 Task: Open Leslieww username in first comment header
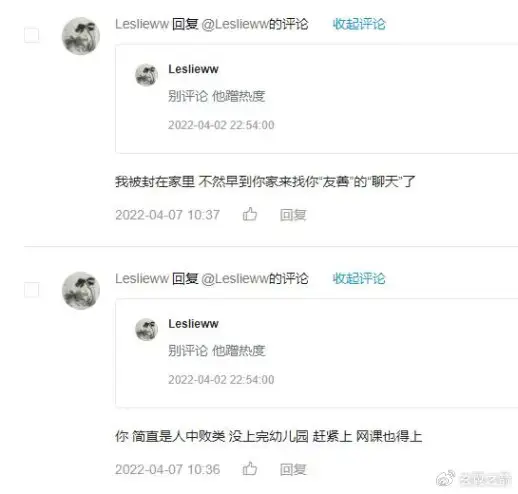pyautogui.click(x=142, y=24)
